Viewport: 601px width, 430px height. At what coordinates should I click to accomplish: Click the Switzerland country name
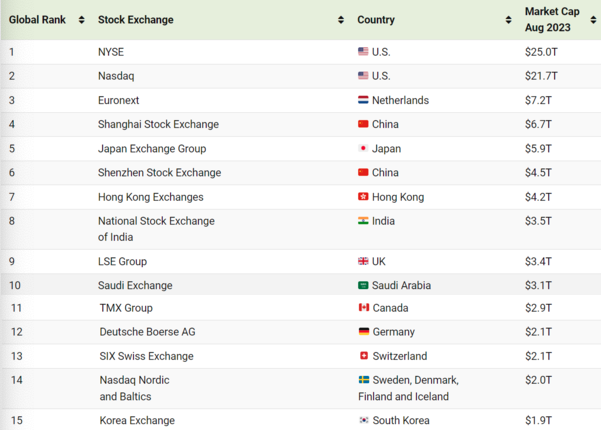400,356
